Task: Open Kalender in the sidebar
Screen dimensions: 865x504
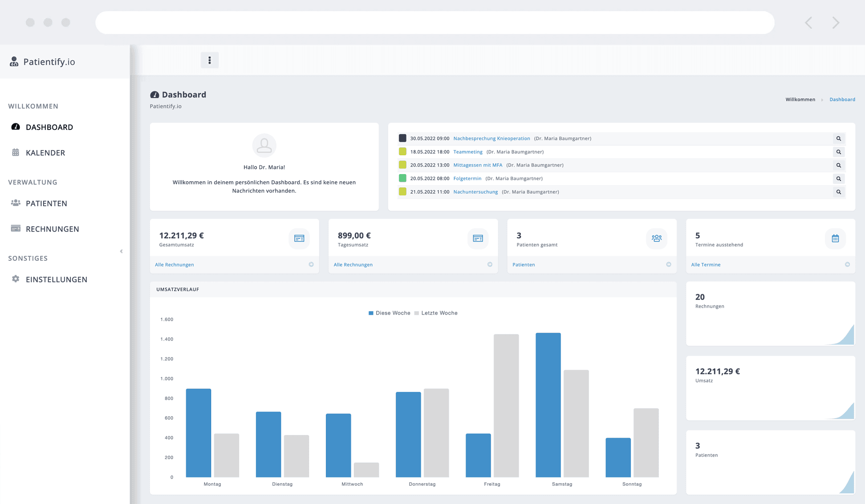Action: coord(45,153)
